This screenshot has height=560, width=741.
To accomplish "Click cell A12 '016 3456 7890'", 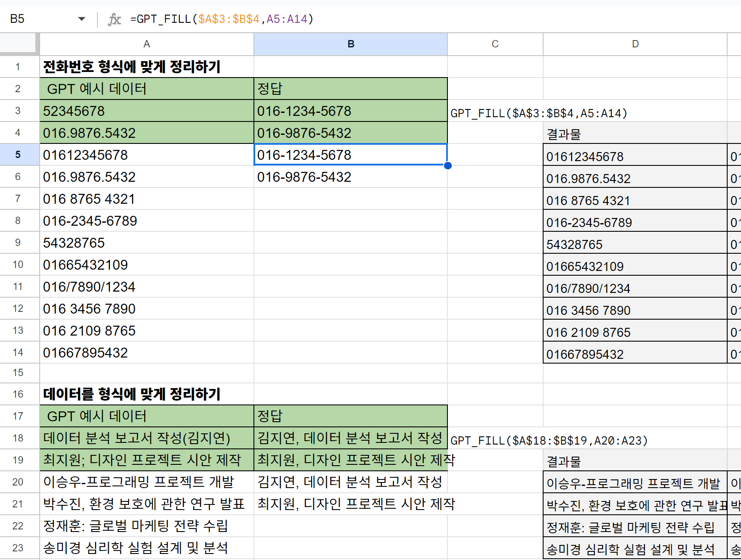I will [x=147, y=308].
